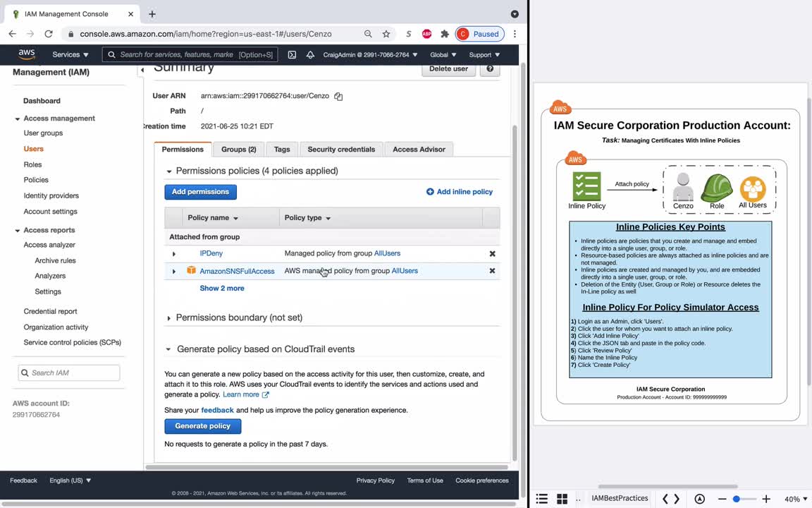Click the AWS services search field
Screen dimensions: 812x508
[x=190, y=54]
